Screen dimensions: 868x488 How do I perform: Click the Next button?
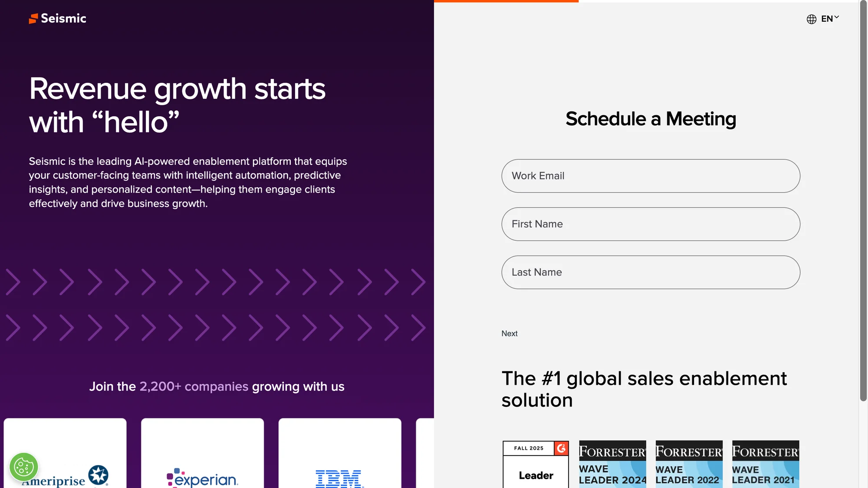(510, 334)
